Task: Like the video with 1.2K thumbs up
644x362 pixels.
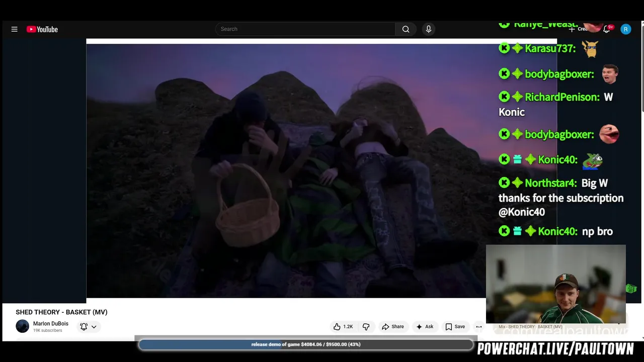Action: 343,326
